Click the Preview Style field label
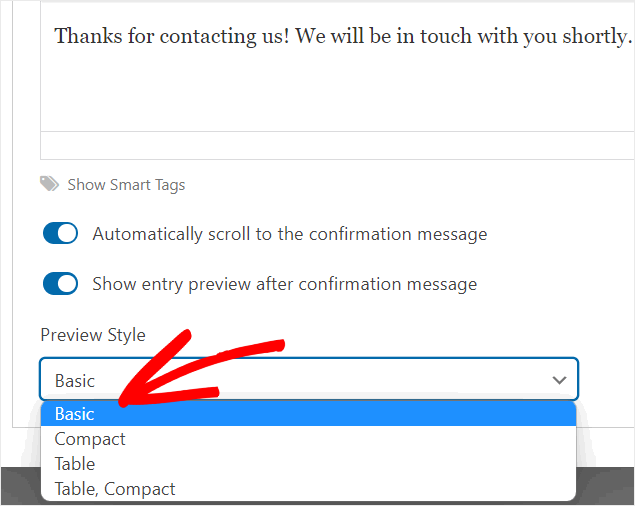Image resolution: width=635 pixels, height=506 pixels. click(x=92, y=335)
